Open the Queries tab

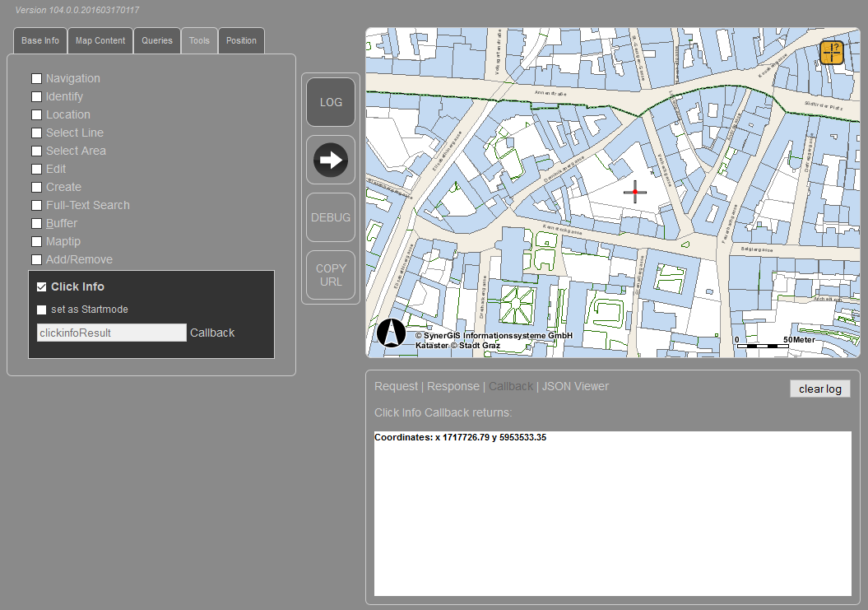pos(156,40)
